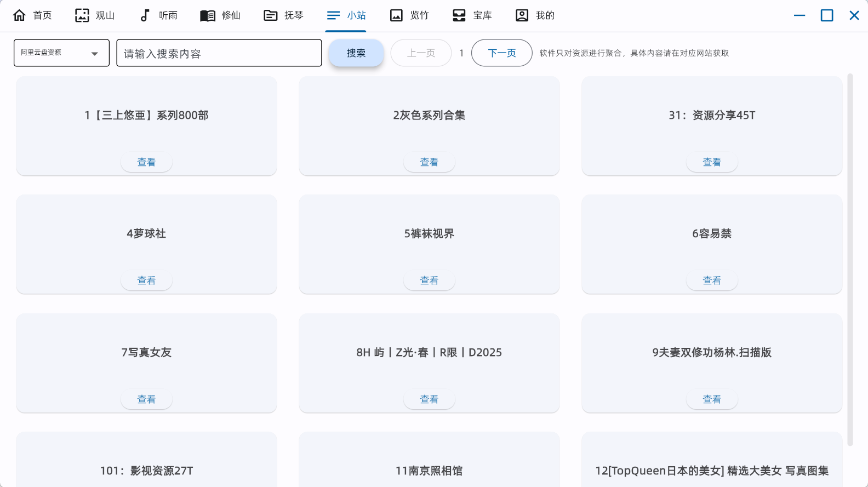Click the title 9夫妻双修功杨林.扫描版

point(712,352)
